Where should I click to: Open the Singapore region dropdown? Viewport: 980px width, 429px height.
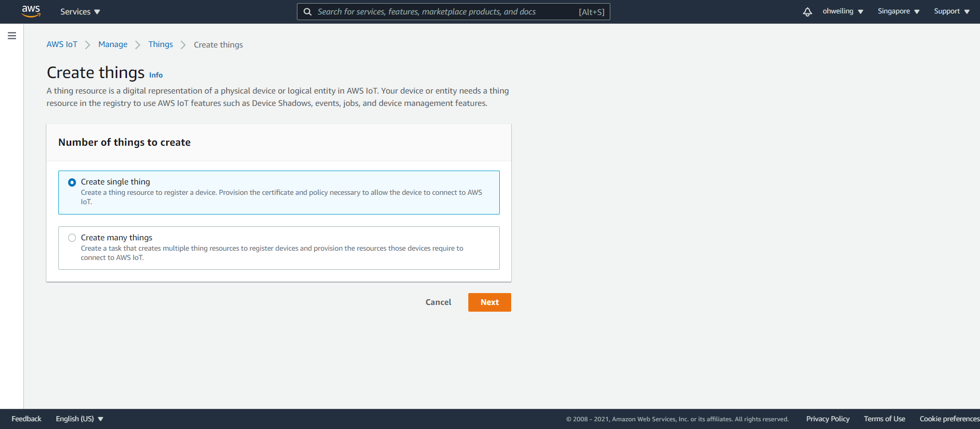(x=898, y=11)
